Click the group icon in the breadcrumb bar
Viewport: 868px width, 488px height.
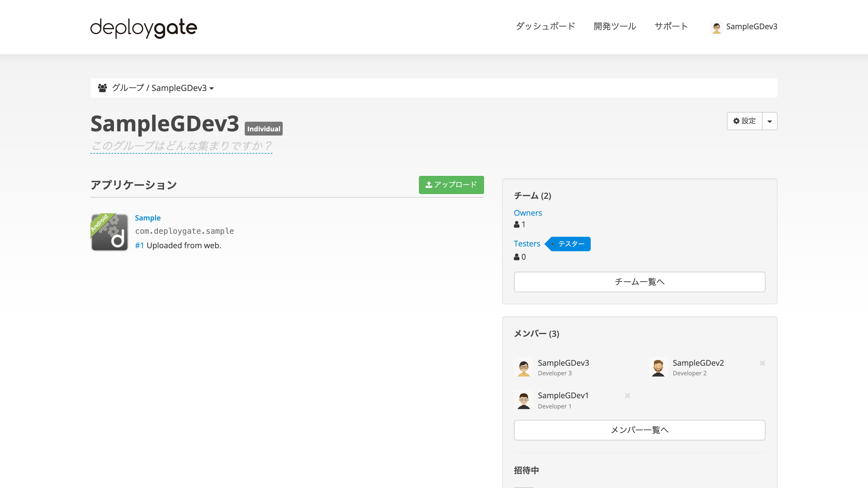pyautogui.click(x=103, y=88)
